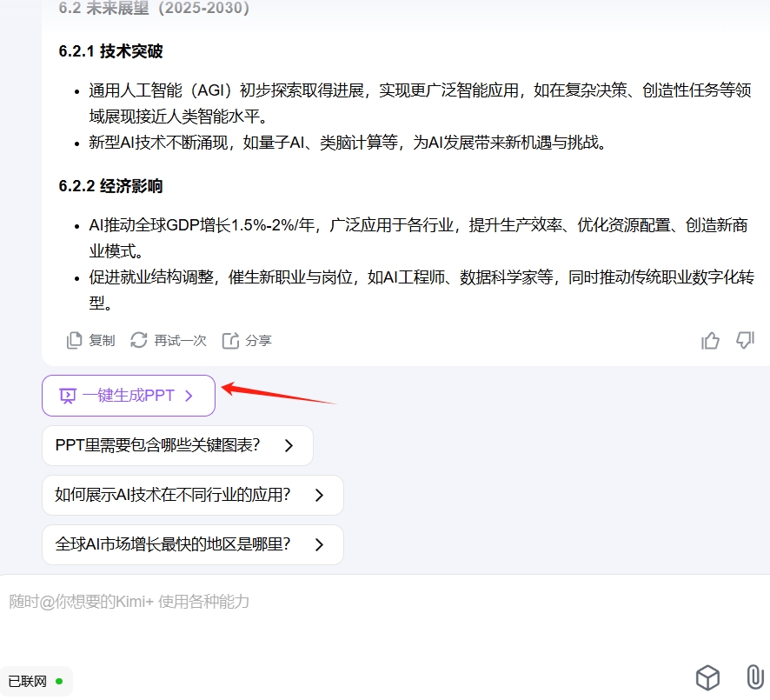Focus the Kimi+ message input field
Viewport: 770px width, 700px height.
click(385, 619)
